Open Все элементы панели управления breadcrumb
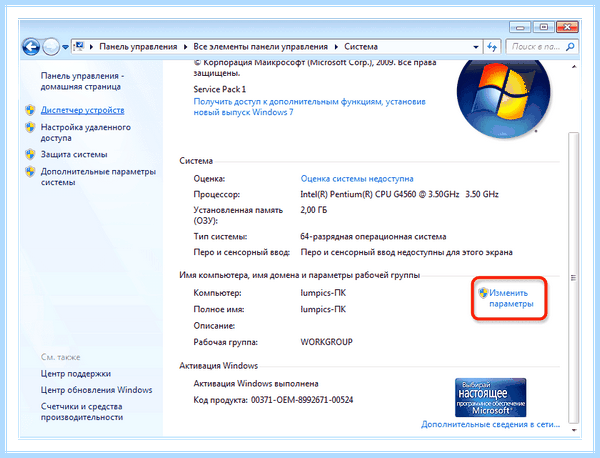The height and width of the screenshot is (458, 600). tap(261, 47)
